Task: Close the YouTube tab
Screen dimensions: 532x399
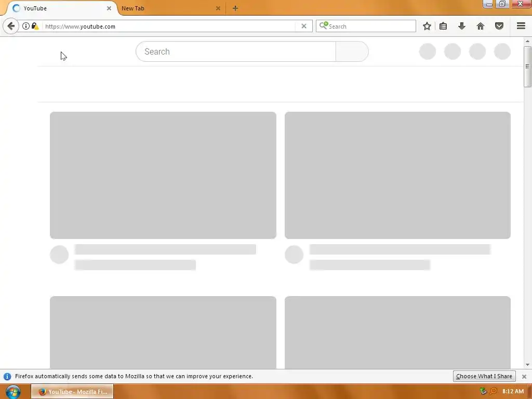Action: tap(109, 8)
